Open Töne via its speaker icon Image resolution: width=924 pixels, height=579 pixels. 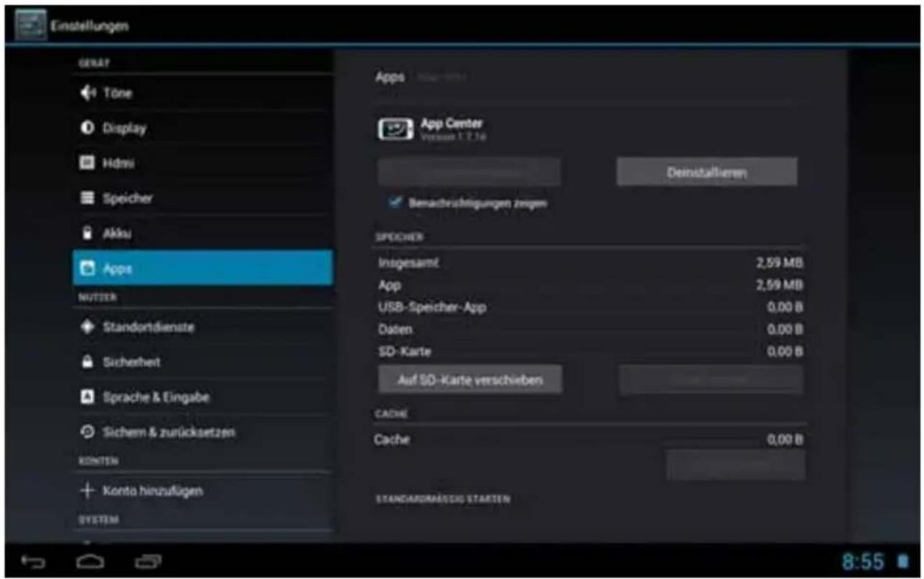pos(88,93)
